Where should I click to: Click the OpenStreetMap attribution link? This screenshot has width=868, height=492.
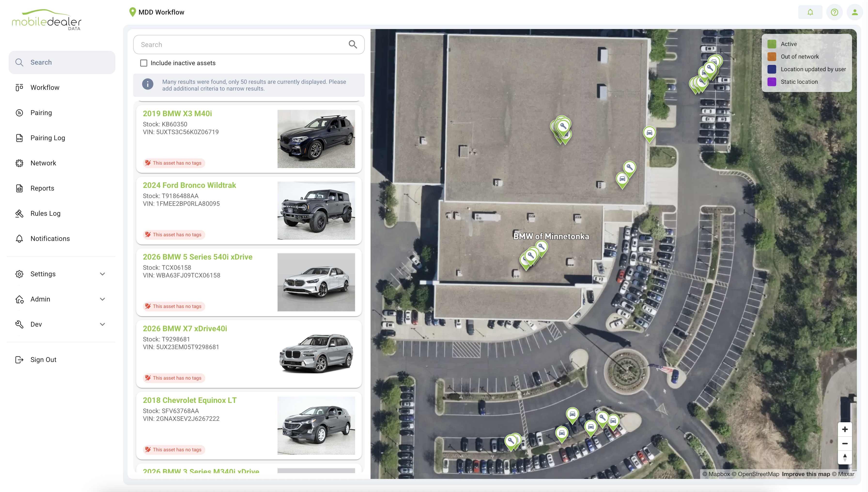[755, 474]
